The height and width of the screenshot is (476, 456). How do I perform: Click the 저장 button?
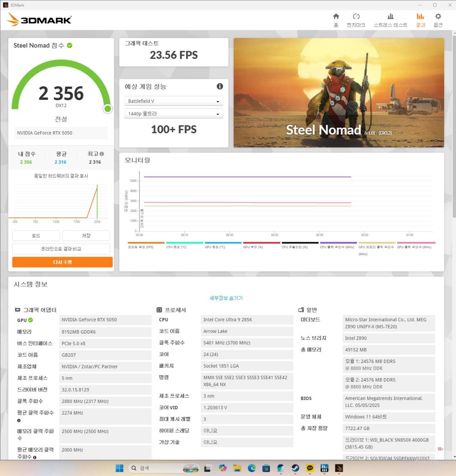coord(86,236)
